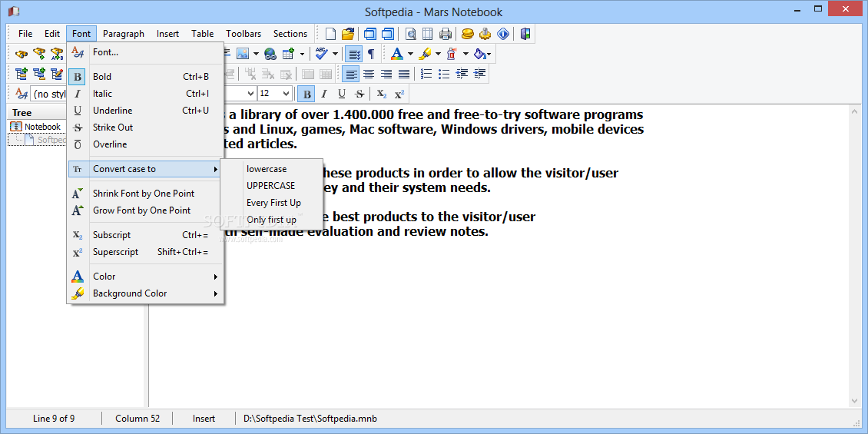Toggle Strikethrough in the formatting toolbar
The image size is (868, 434).
tap(359, 94)
